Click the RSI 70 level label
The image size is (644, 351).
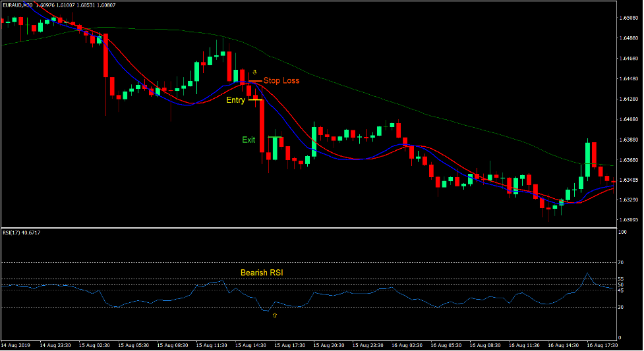click(620, 262)
